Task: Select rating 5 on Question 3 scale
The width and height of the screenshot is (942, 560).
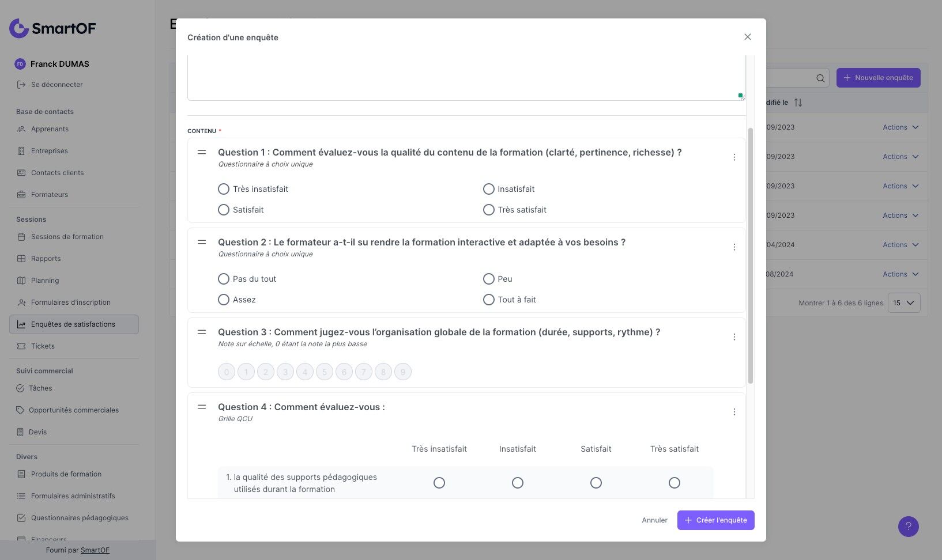Action: (x=325, y=372)
